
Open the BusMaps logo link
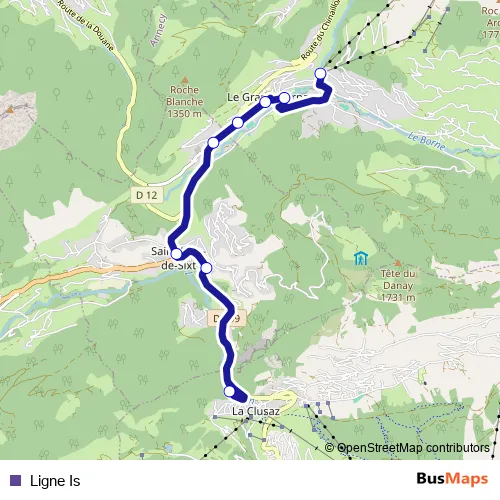(x=452, y=479)
